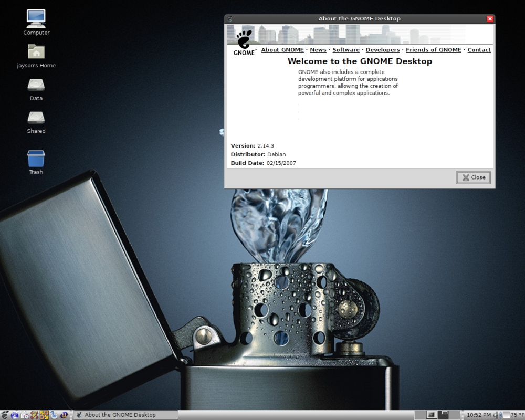Viewport: 525px width, 420px height.
Task: Click the Build Date 02/15/2007 text
Action: click(x=263, y=163)
